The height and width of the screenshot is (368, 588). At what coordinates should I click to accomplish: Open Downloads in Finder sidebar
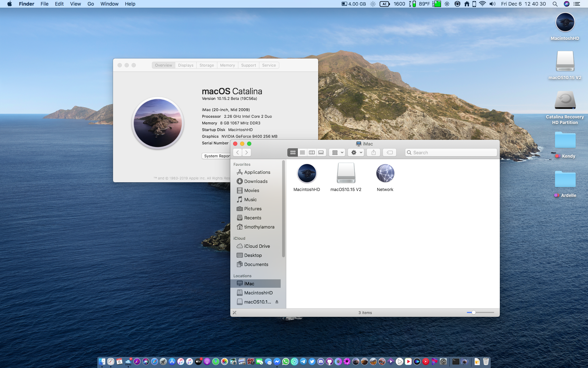coord(252,181)
